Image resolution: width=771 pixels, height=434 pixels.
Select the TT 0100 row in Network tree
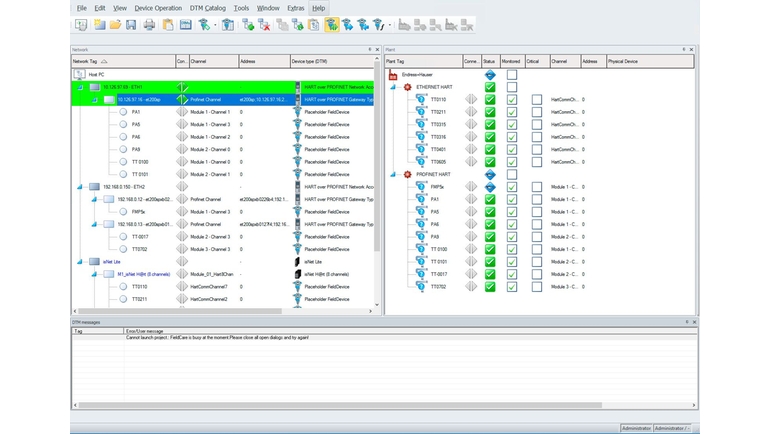(223, 162)
